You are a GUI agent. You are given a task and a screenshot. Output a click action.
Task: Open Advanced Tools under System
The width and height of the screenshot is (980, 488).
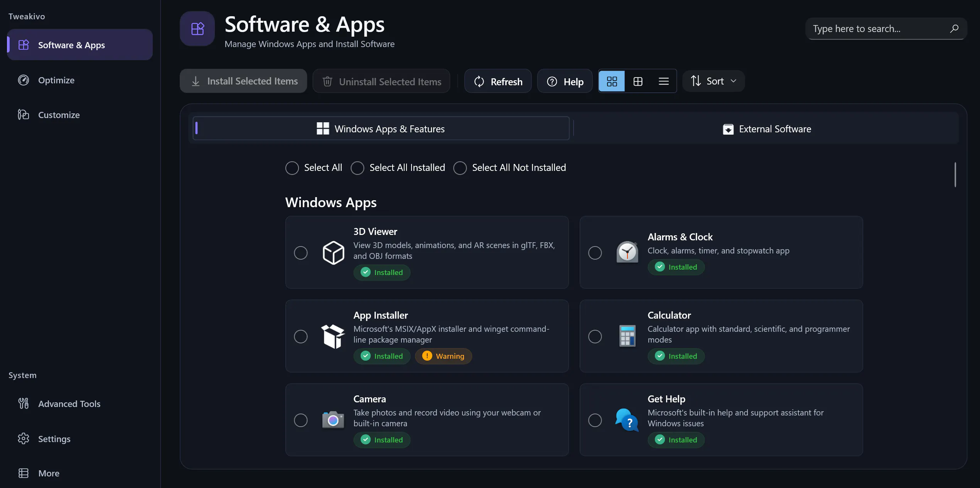point(80,404)
